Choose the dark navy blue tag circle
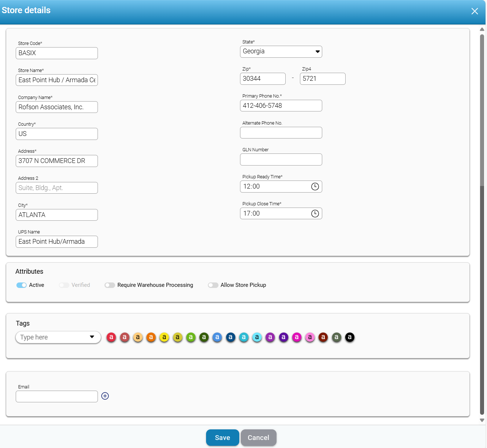The width and height of the screenshot is (487, 448). (x=231, y=337)
